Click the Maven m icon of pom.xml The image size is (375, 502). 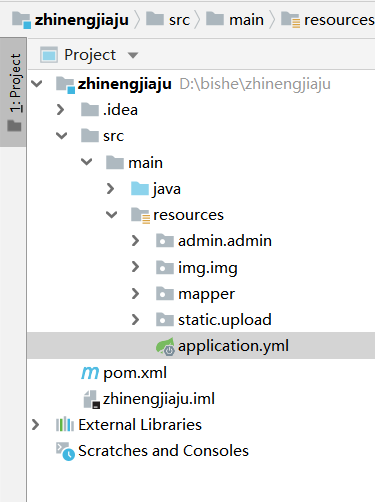pyautogui.click(x=90, y=373)
